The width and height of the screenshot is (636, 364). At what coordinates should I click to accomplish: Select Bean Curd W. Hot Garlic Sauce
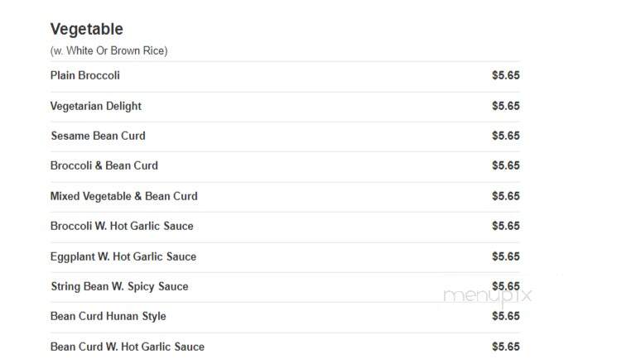coord(128,347)
